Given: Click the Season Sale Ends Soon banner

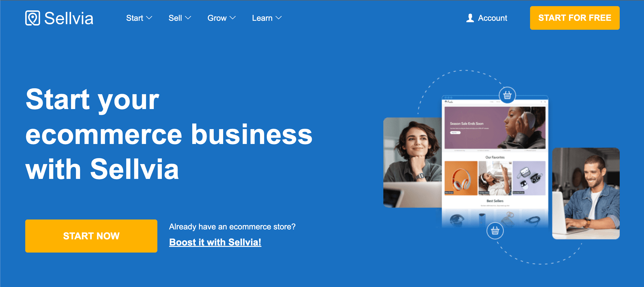Looking at the screenshot, I should point(495,128).
